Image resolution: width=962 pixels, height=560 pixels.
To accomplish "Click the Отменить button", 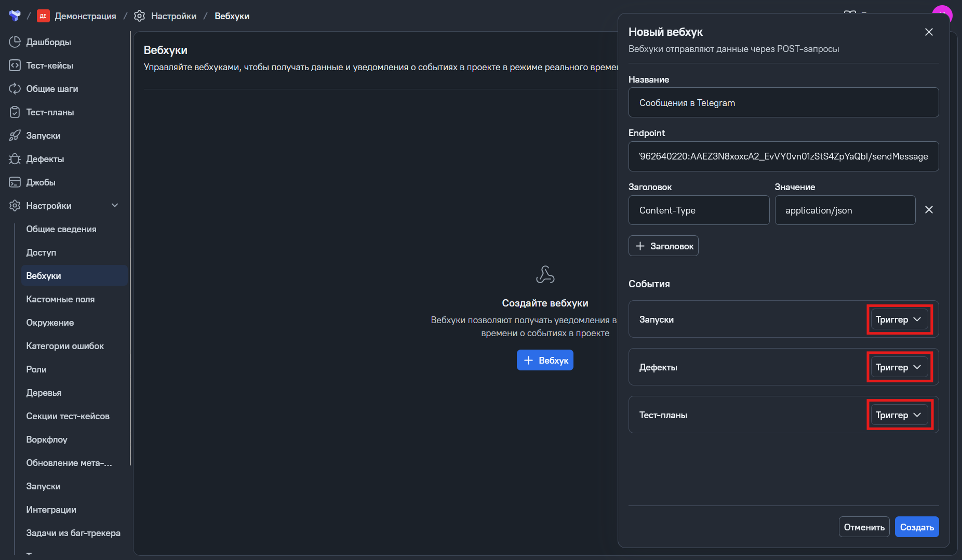I will (864, 527).
